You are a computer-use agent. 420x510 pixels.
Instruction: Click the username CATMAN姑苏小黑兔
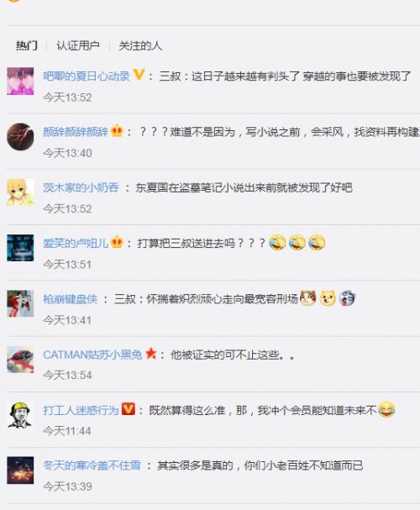click(92, 355)
